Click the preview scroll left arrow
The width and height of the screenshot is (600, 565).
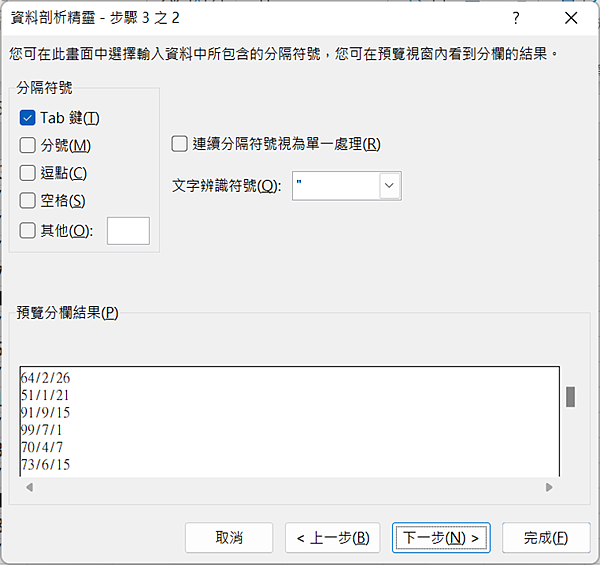click(28, 487)
